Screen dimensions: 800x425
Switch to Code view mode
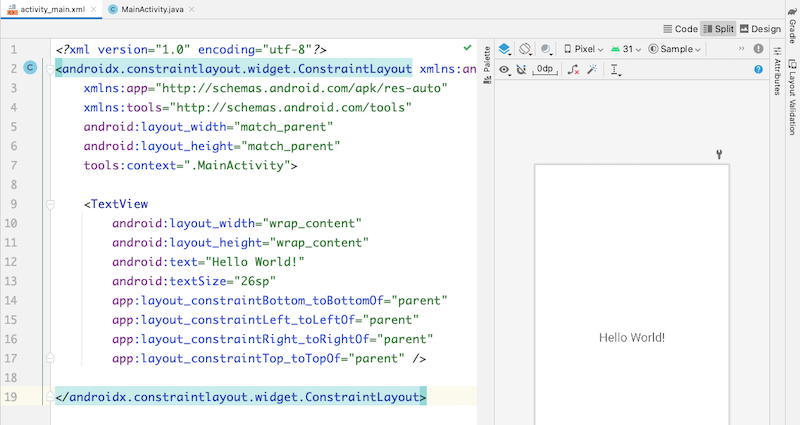click(x=680, y=29)
